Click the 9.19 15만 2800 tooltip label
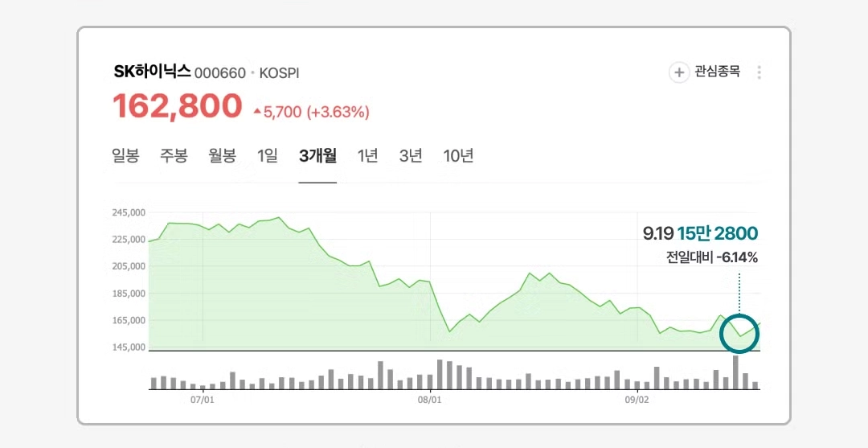Image resolution: width=868 pixels, height=448 pixels. pos(700,234)
